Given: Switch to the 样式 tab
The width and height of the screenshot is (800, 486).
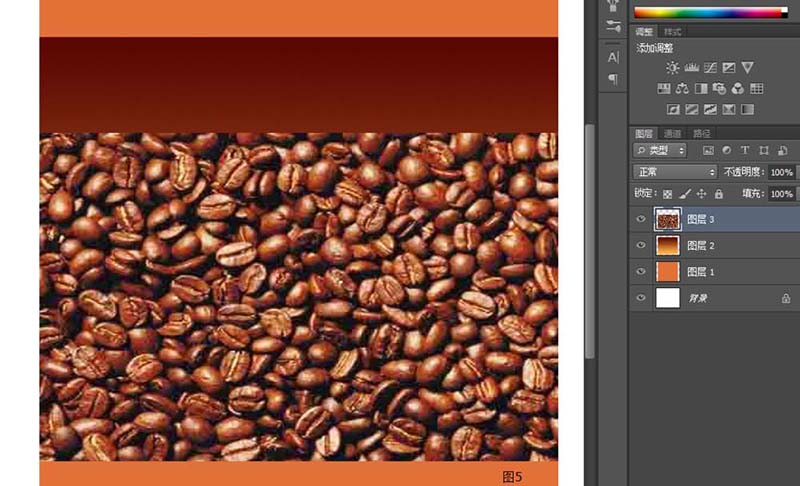Looking at the screenshot, I should point(672,32).
